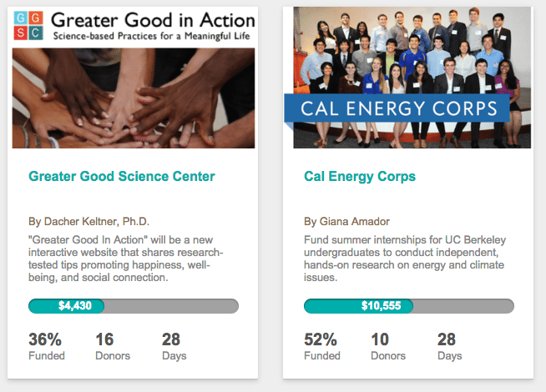The image size is (546, 392).
Task: Click the 36% Funded statistic
Action: [x=46, y=346]
